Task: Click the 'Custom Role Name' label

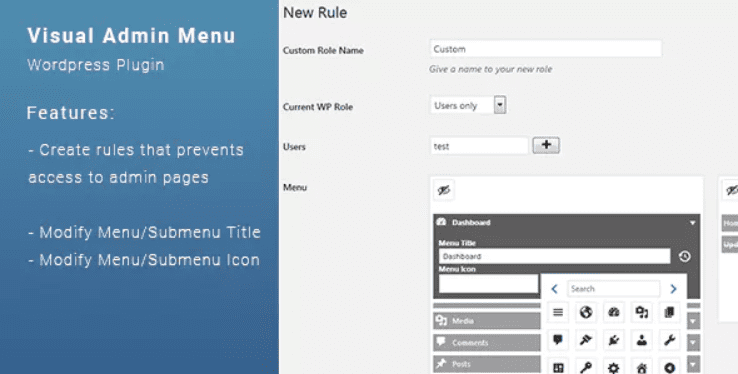Action: pos(323,50)
